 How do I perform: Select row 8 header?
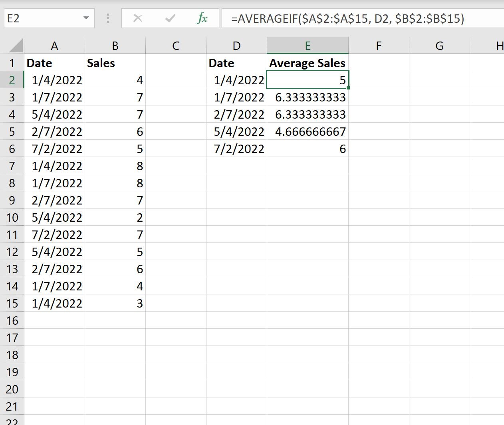(x=12, y=183)
